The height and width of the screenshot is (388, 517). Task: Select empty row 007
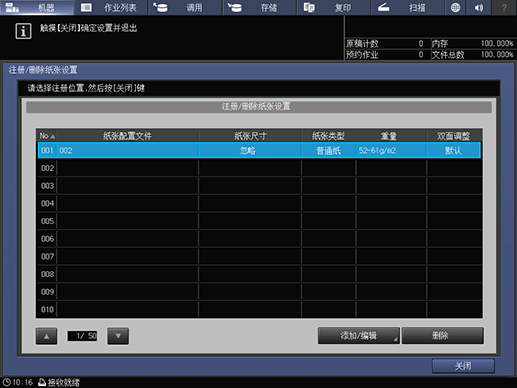[259, 256]
